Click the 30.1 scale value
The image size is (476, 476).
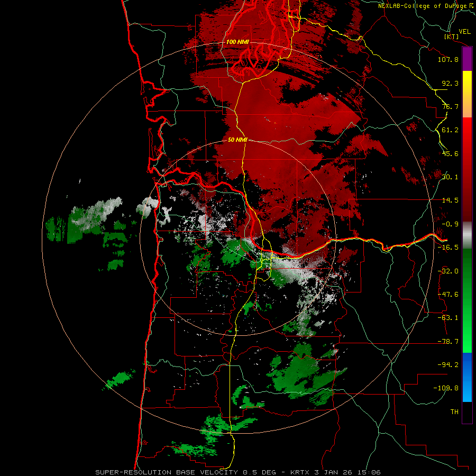[x=450, y=177]
